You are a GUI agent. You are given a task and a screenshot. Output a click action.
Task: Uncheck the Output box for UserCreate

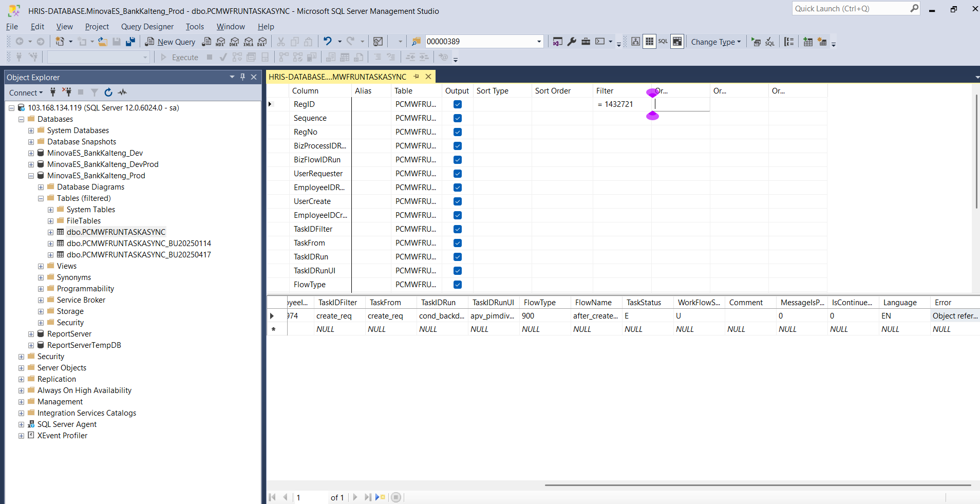[x=458, y=201]
